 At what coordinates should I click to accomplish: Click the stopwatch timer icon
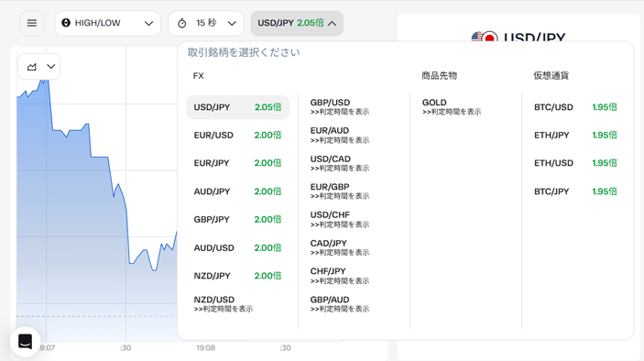182,24
